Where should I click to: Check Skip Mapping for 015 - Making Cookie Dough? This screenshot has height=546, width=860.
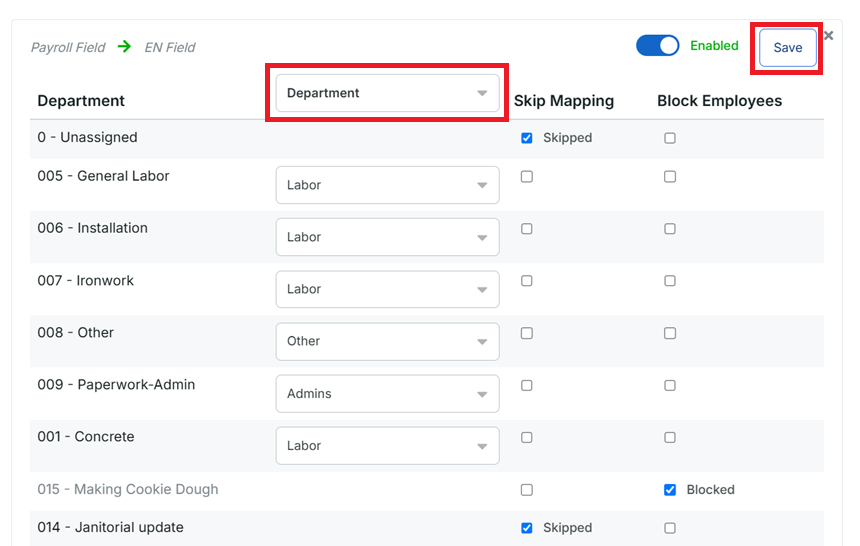[x=527, y=490]
